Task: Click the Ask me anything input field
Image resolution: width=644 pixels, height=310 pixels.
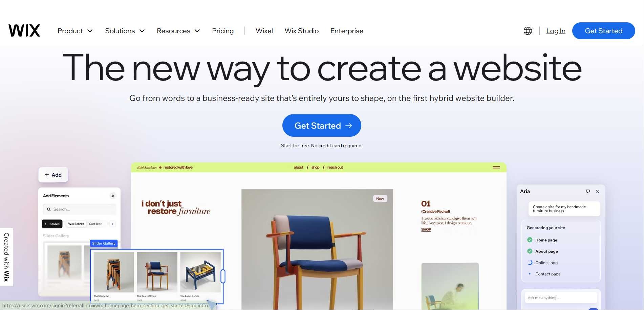Action: 561,298
